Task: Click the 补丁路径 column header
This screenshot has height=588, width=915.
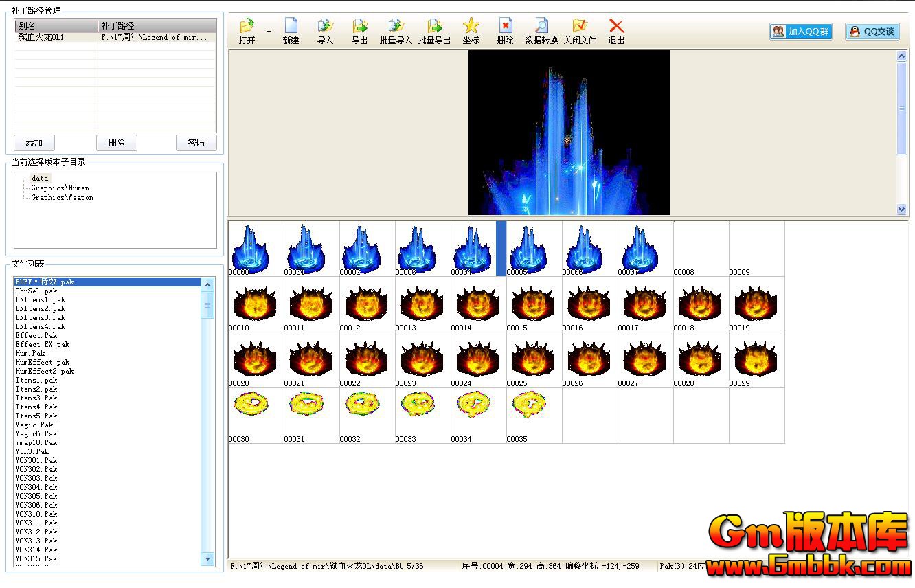Action: click(x=157, y=26)
